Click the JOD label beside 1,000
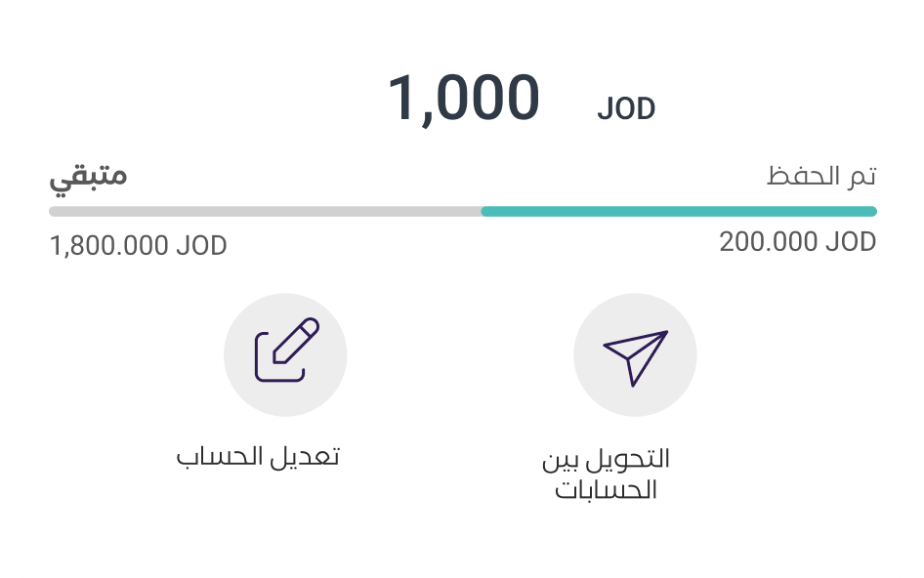Screen dimensions: 924x578 coord(626,109)
